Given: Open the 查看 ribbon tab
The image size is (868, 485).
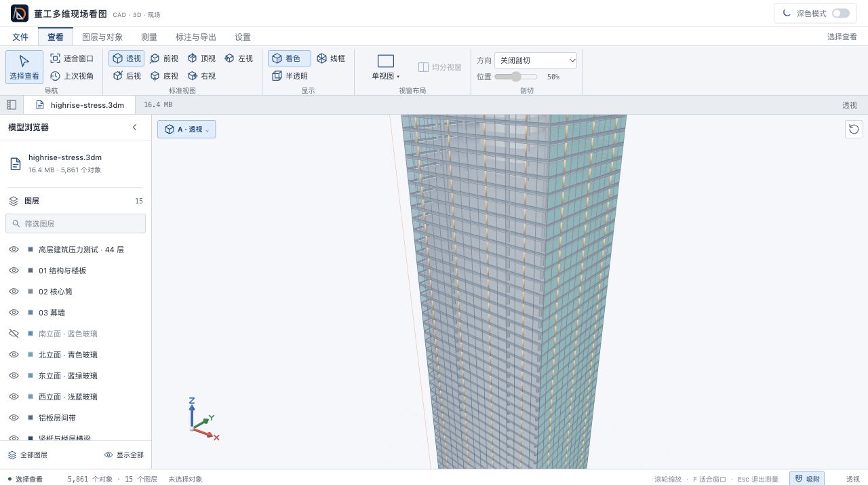Looking at the screenshot, I should 56,37.
